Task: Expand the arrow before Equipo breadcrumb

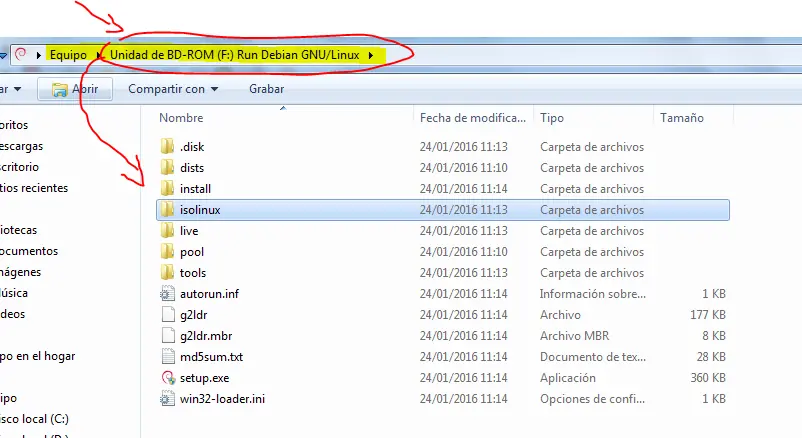Action: click(39, 55)
